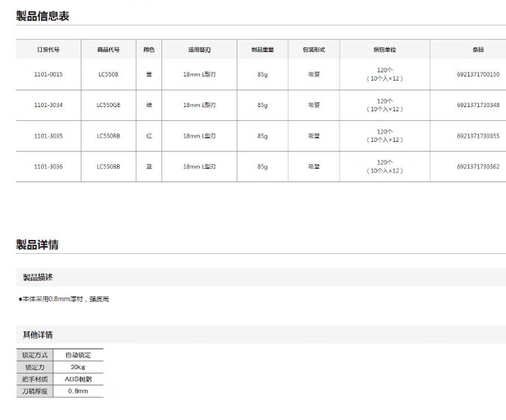Click the 製品详情 section heading
The height and width of the screenshot is (420, 506).
[x=38, y=245]
